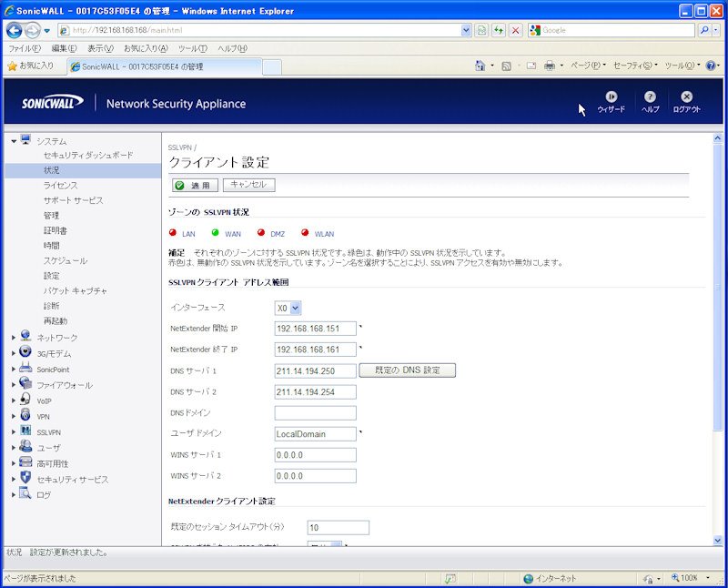Open the ファイル(F) menu
The height and width of the screenshot is (588, 728).
click(x=25, y=48)
